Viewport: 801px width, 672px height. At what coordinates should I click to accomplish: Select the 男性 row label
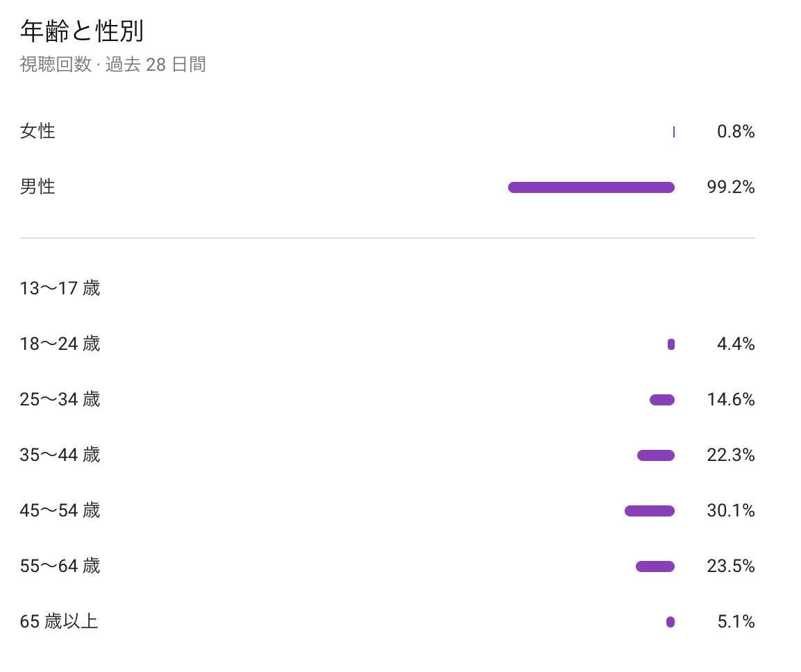37,187
